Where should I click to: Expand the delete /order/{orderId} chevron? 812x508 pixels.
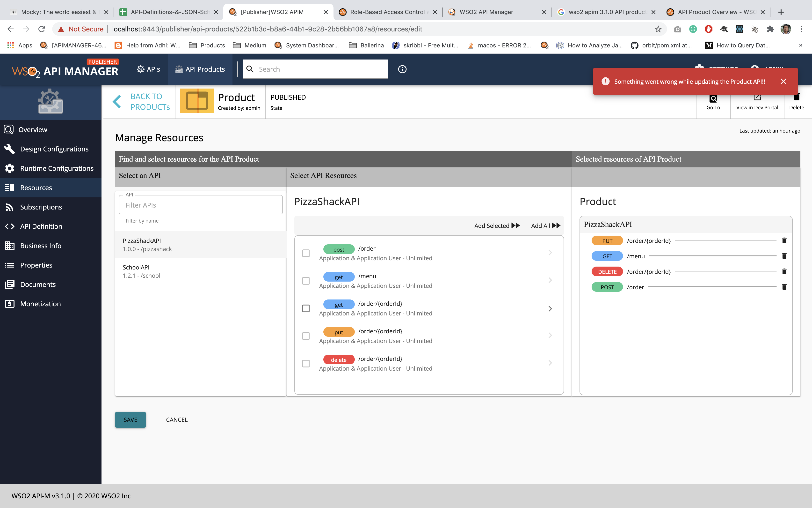click(x=550, y=363)
